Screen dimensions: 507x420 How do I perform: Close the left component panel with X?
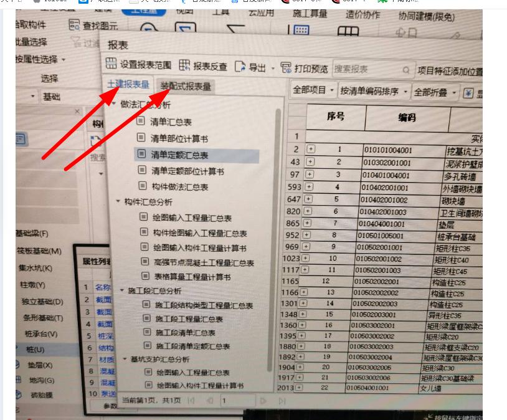pyautogui.click(x=77, y=112)
